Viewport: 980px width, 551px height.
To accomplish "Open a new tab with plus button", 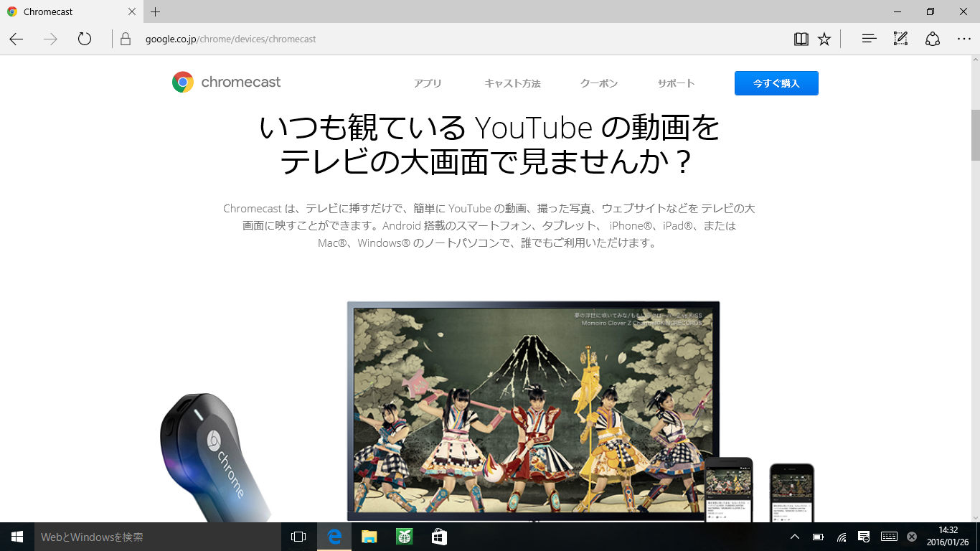I will tap(156, 11).
